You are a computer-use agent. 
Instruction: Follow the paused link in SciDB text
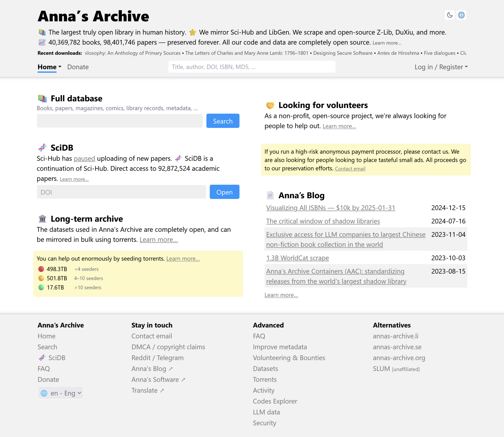(x=84, y=158)
